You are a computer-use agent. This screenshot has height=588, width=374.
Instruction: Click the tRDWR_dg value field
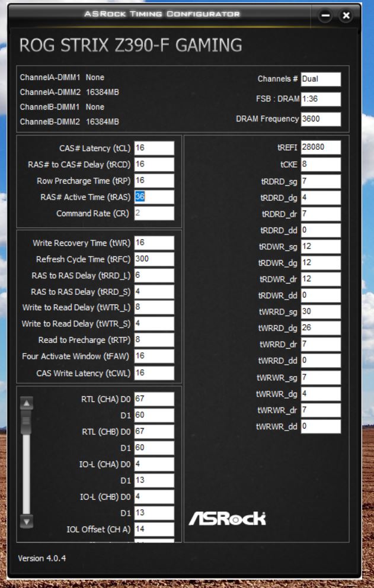pyautogui.click(x=321, y=263)
